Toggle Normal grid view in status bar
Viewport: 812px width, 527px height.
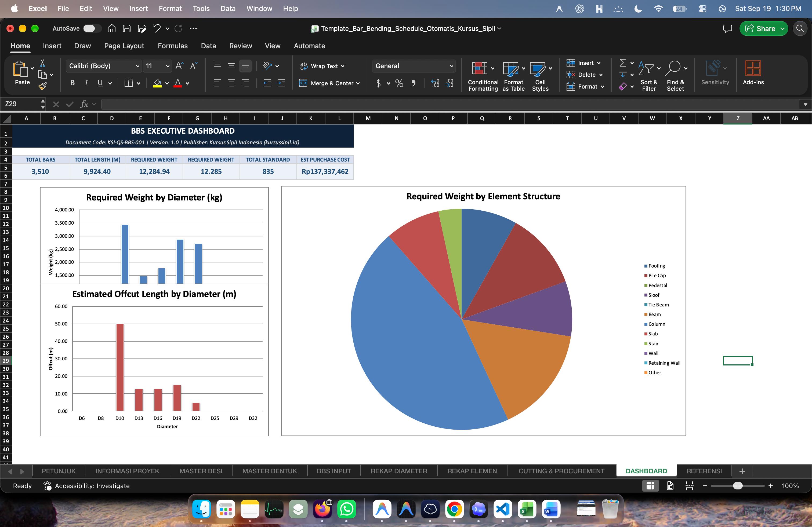(650, 486)
